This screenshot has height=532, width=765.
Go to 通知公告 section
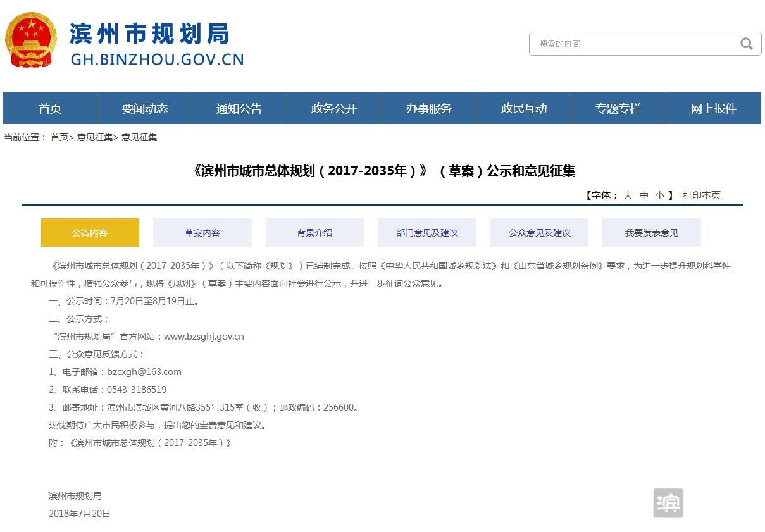pyautogui.click(x=239, y=108)
